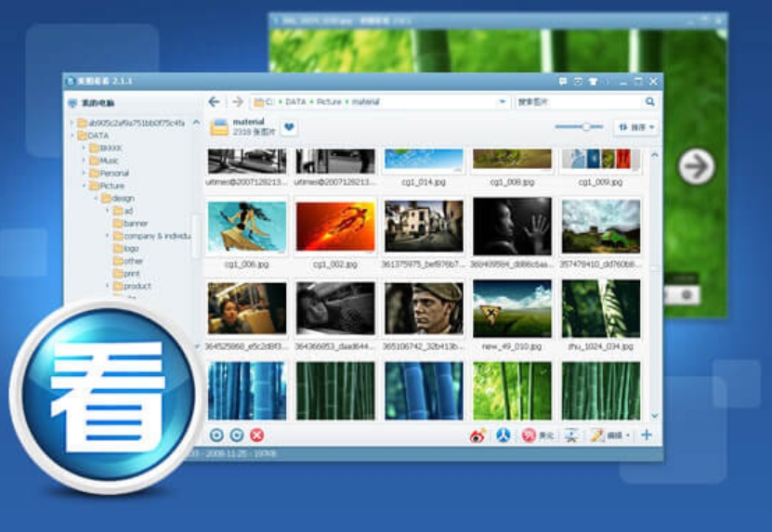The image size is (772, 532).
Task: Collapse the Picture folder
Action: tap(84, 186)
